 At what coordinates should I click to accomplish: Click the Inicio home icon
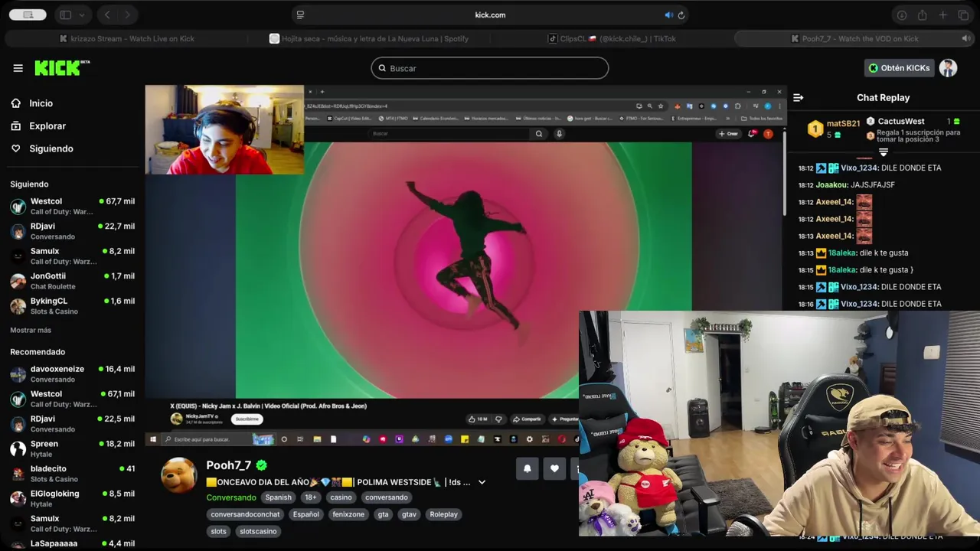pos(16,103)
